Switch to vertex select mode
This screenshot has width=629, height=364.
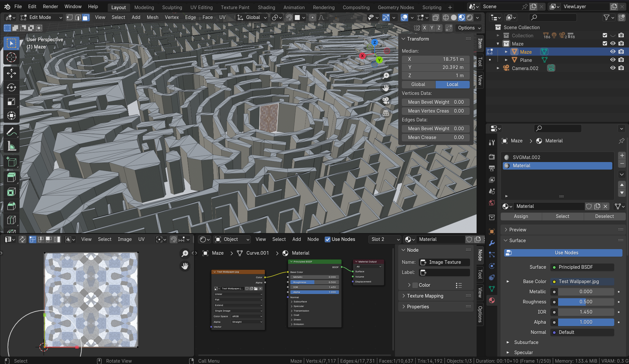[x=69, y=17]
